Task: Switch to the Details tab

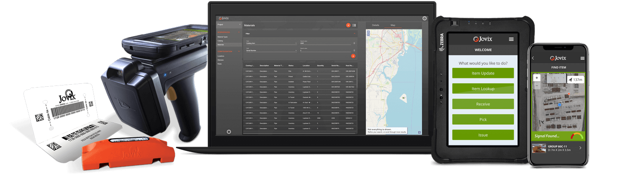Action: 376,25
